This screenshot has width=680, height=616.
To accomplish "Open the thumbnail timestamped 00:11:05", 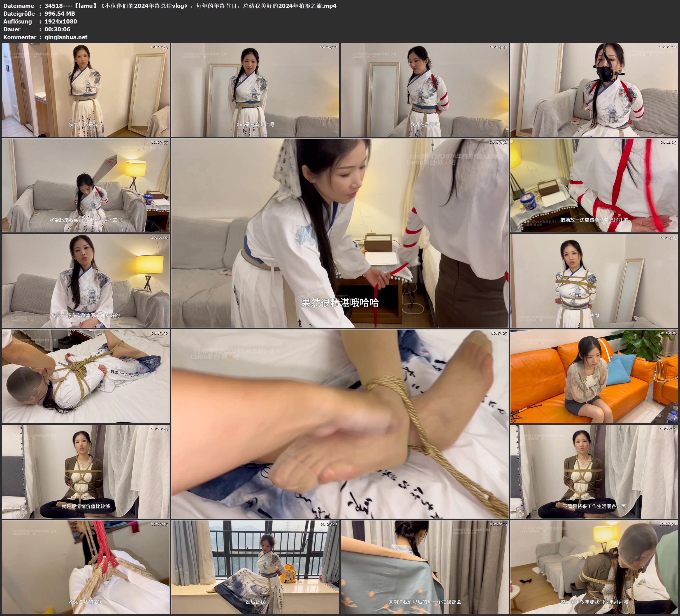I will 594,185.
